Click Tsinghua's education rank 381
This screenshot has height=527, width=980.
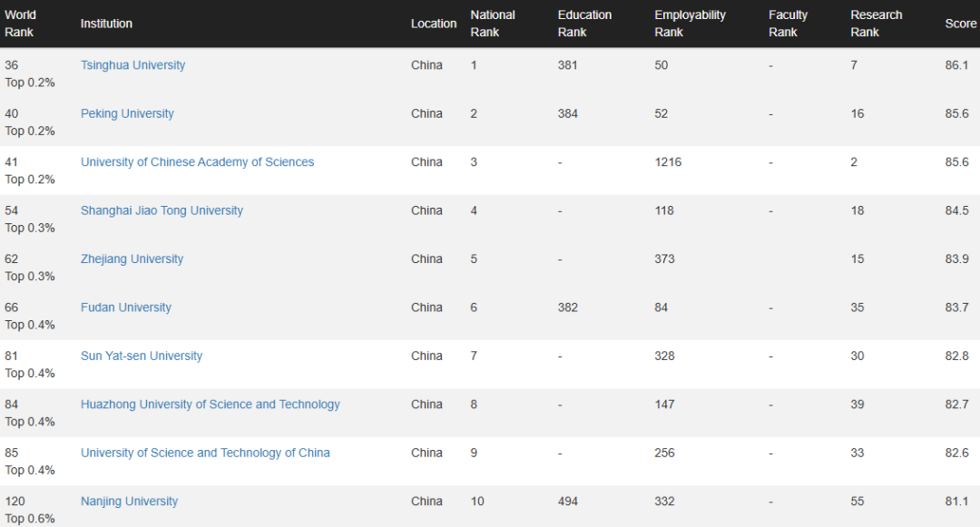[x=567, y=65]
